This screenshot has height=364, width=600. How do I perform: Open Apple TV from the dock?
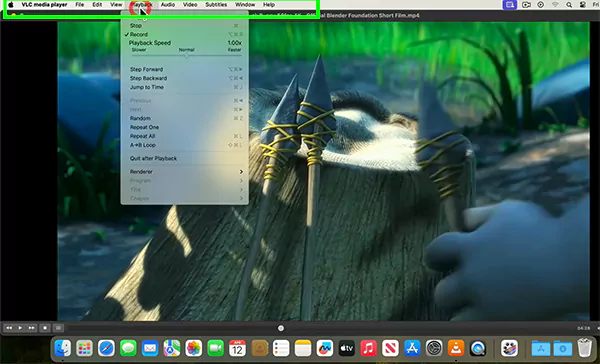[347, 348]
